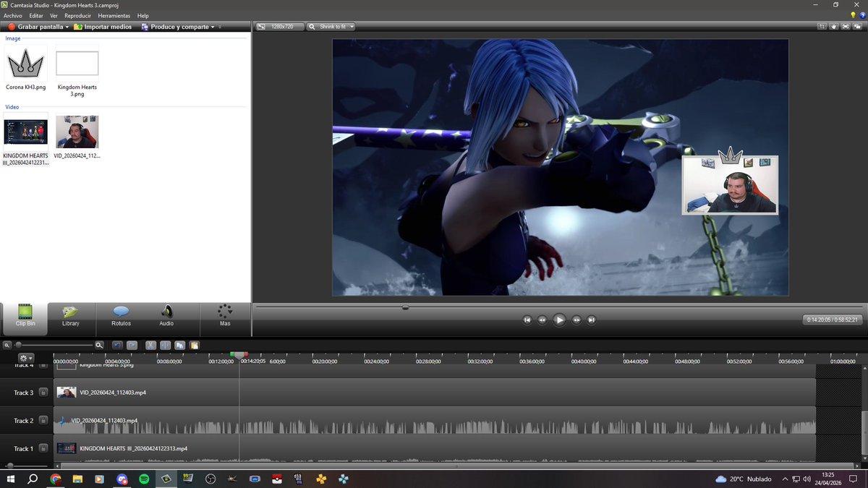The height and width of the screenshot is (488, 868).
Task: Toggle the lock on Track 3
Action: point(43,393)
